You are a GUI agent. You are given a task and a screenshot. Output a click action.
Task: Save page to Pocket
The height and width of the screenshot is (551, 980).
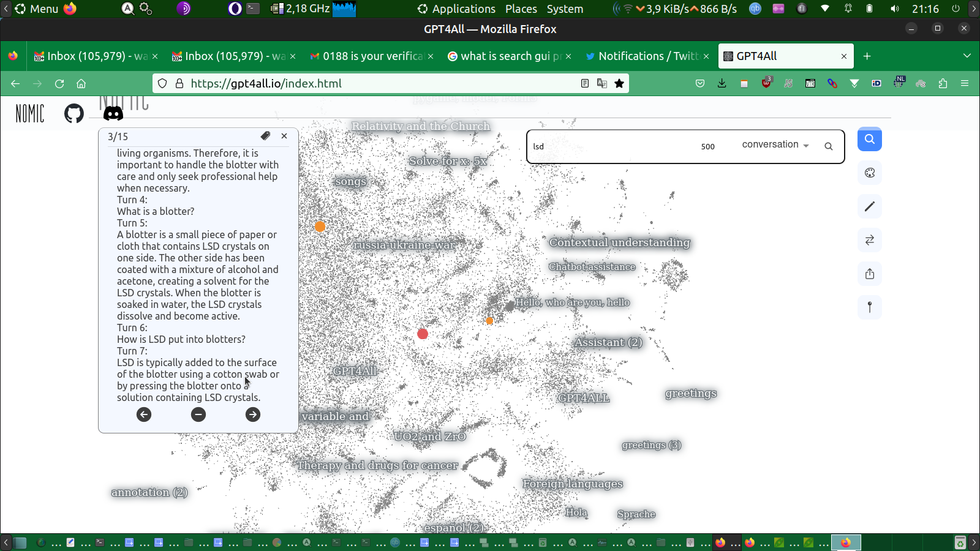click(700, 83)
